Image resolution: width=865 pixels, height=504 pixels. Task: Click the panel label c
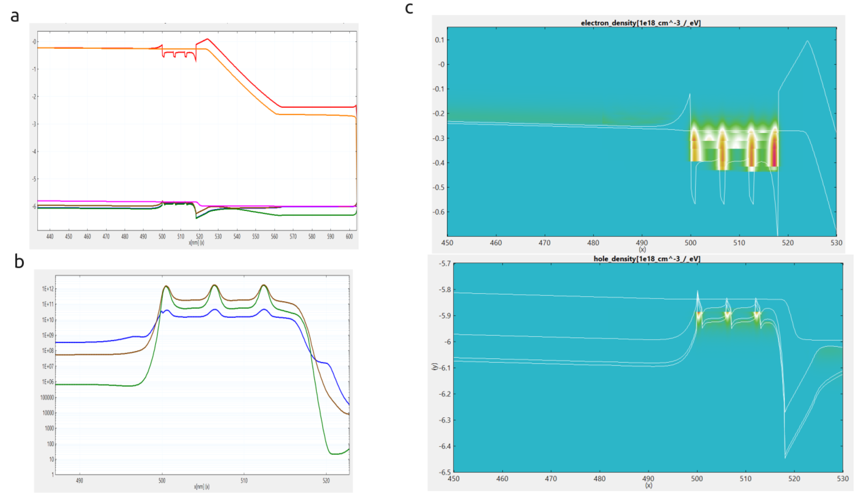pos(409,9)
